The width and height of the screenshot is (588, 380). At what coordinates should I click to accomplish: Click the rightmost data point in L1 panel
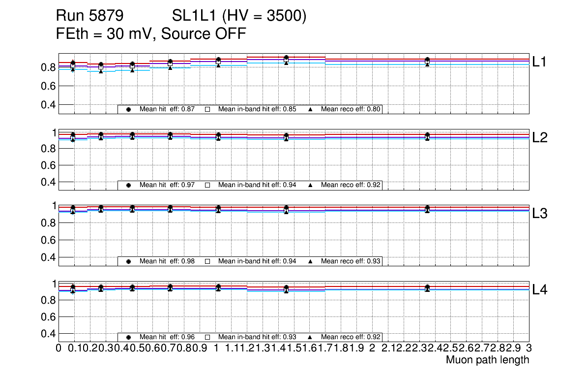point(427,60)
